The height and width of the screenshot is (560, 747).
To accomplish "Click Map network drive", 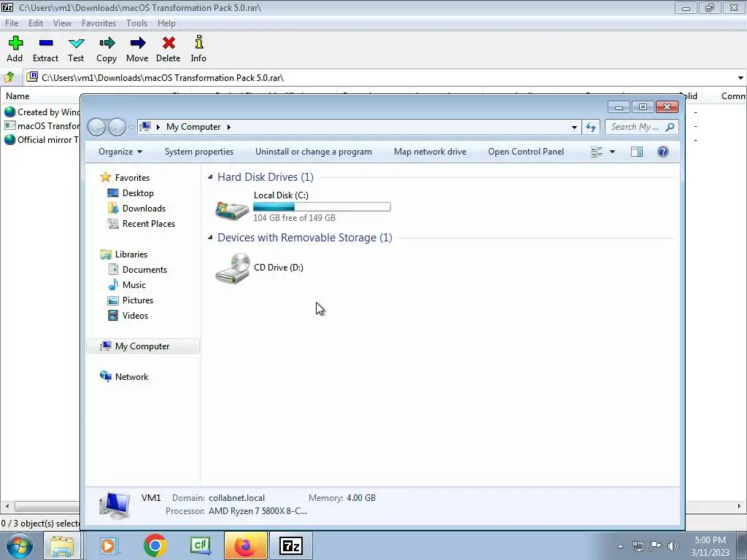I will click(430, 152).
